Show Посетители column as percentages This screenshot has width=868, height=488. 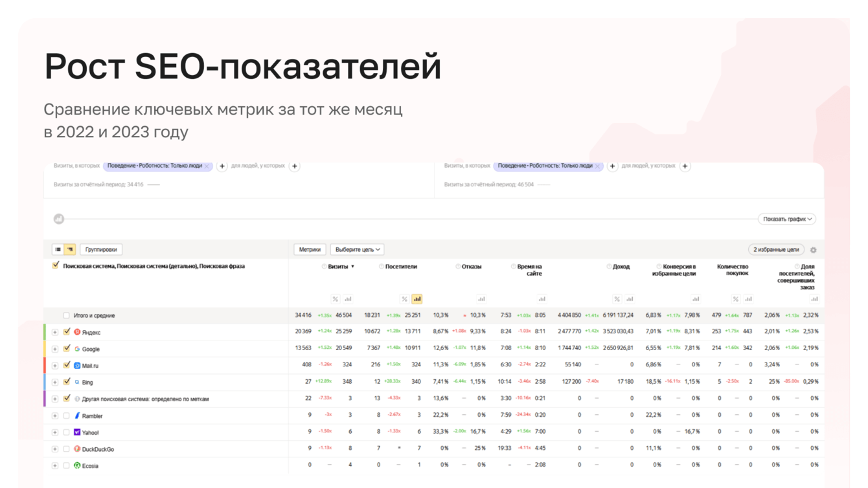[404, 299]
